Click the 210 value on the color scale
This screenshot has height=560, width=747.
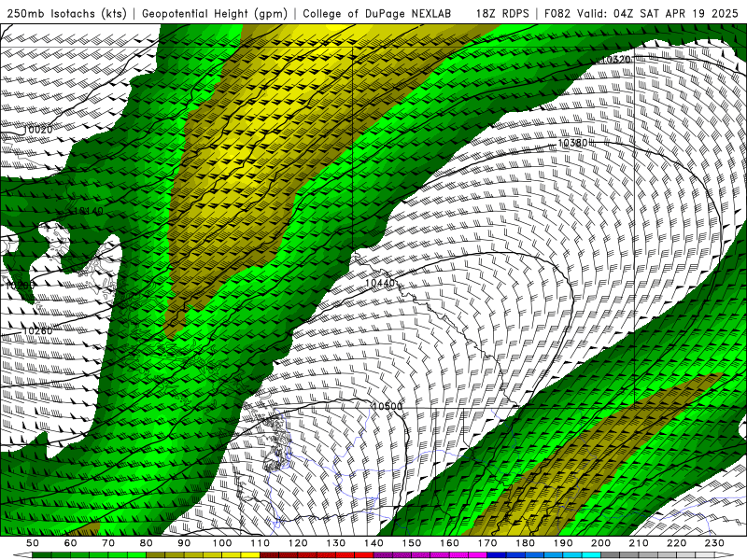click(639, 543)
